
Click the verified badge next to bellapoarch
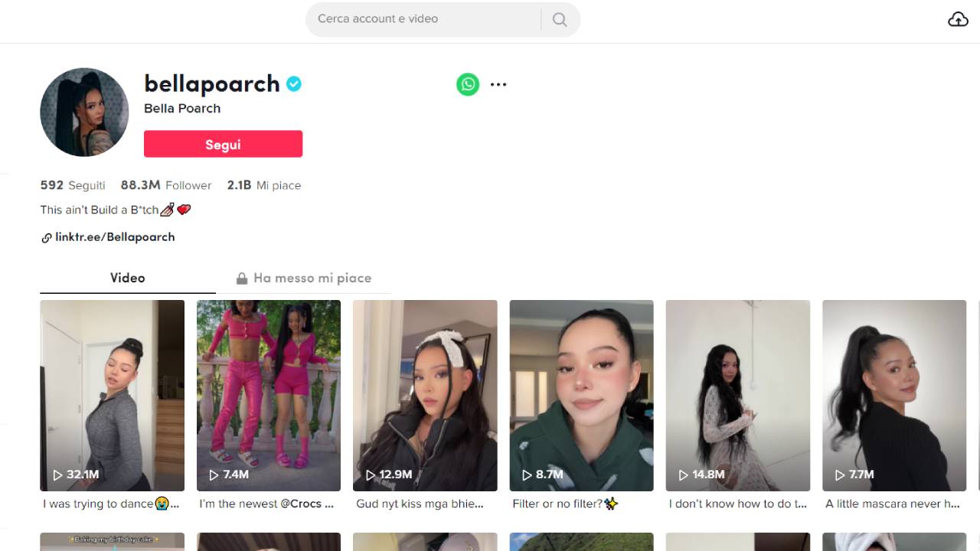click(x=294, y=83)
